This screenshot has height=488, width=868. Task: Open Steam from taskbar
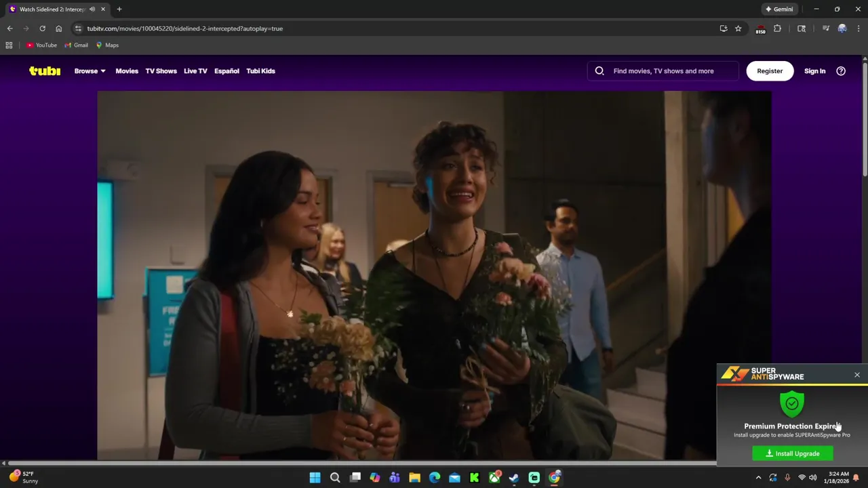[x=514, y=478]
